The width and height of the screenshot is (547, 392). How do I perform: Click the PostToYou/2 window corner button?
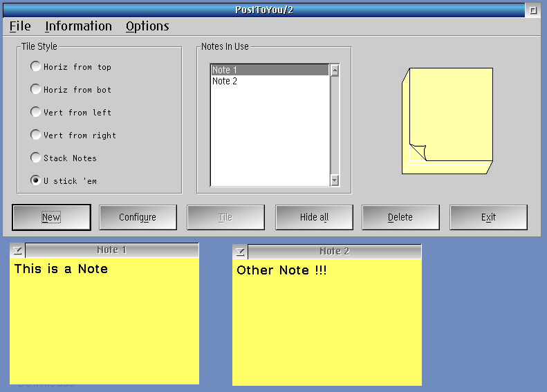[532, 10]
